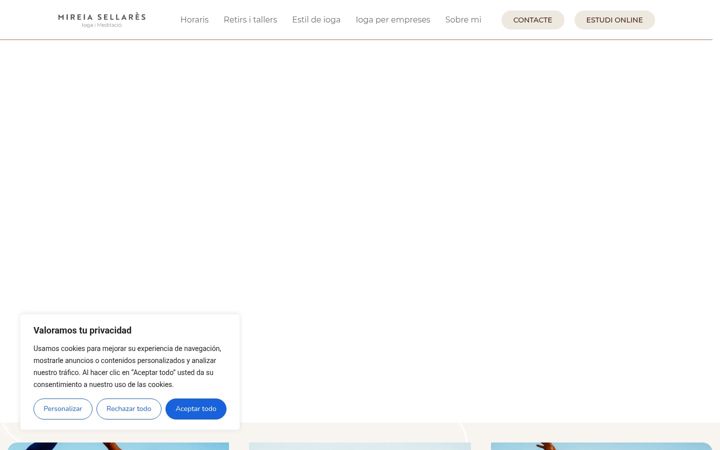Viewport: 720px width, 450px height.
Task: Click Personalizar in cookie banner
Action: click(63, 409)
